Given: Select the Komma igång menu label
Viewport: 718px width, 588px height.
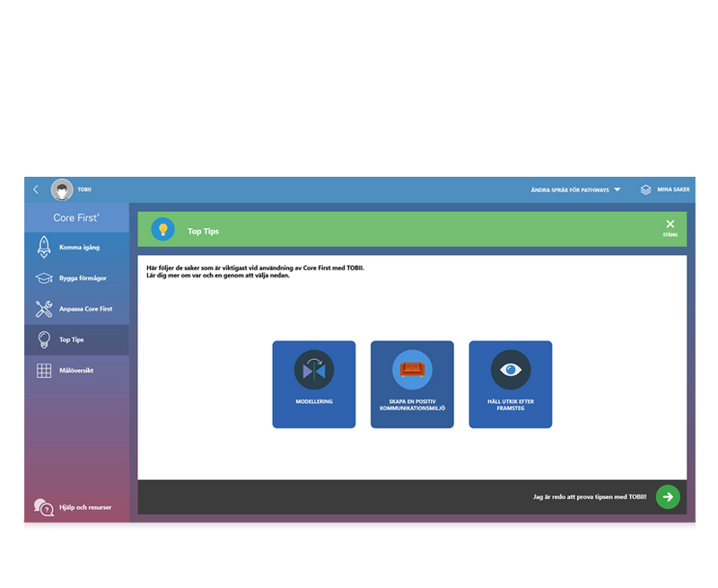Looking at the screenshot, I should [x=79, y=247].
